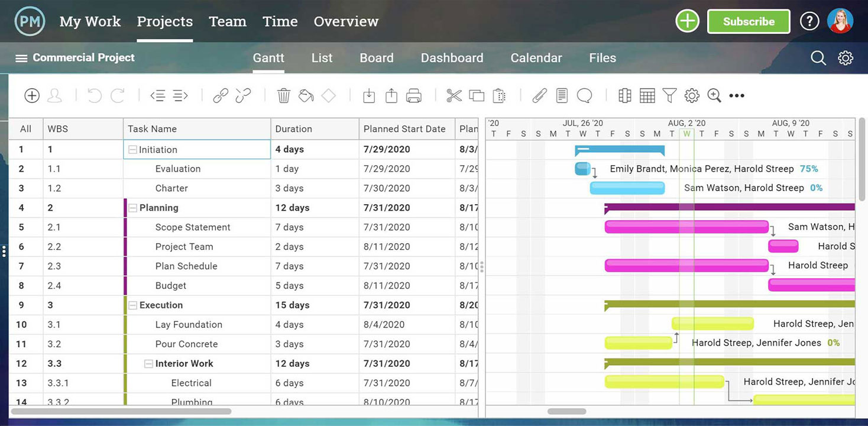The width and height of the screenshot is (868, 426).
Task: Select the Budget task name cell
Action: point(197,286)
